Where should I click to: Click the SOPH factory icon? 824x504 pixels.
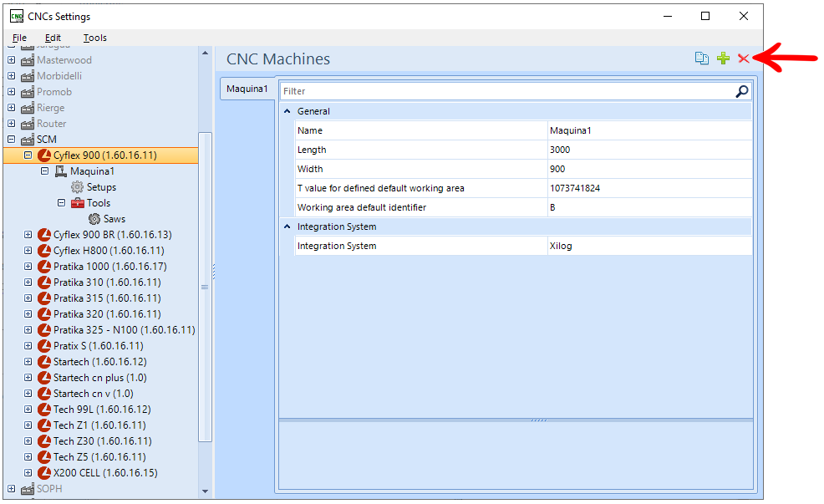pyautogui.click(x=28, y=489)
